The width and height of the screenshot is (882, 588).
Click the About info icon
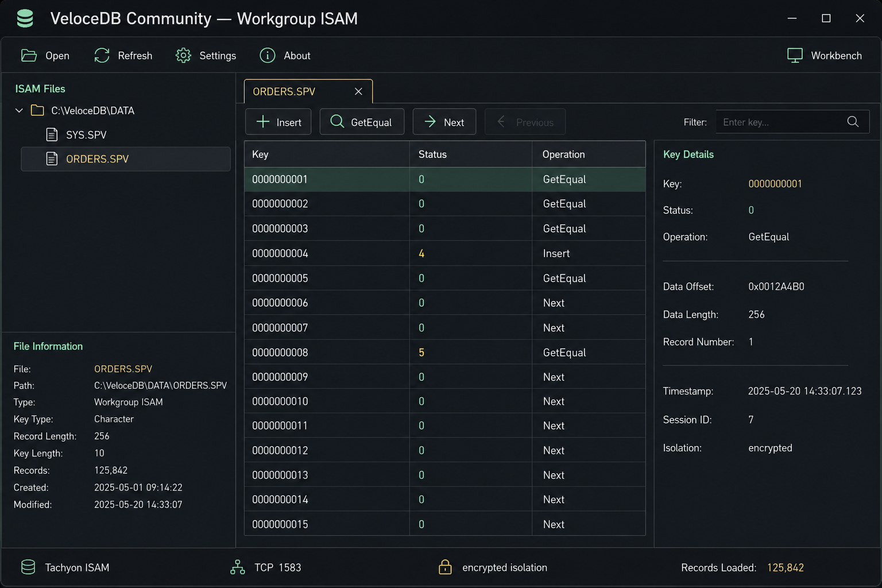point(268,55)
